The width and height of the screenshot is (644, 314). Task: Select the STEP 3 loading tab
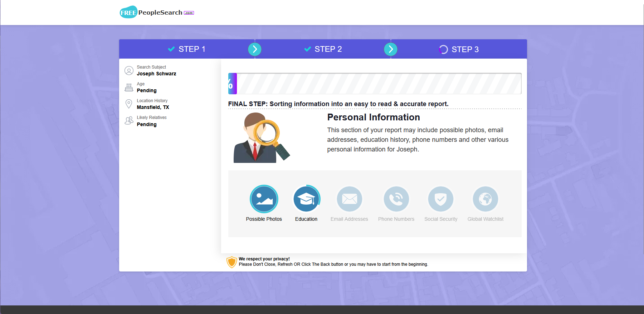click(x=459, y=49)
